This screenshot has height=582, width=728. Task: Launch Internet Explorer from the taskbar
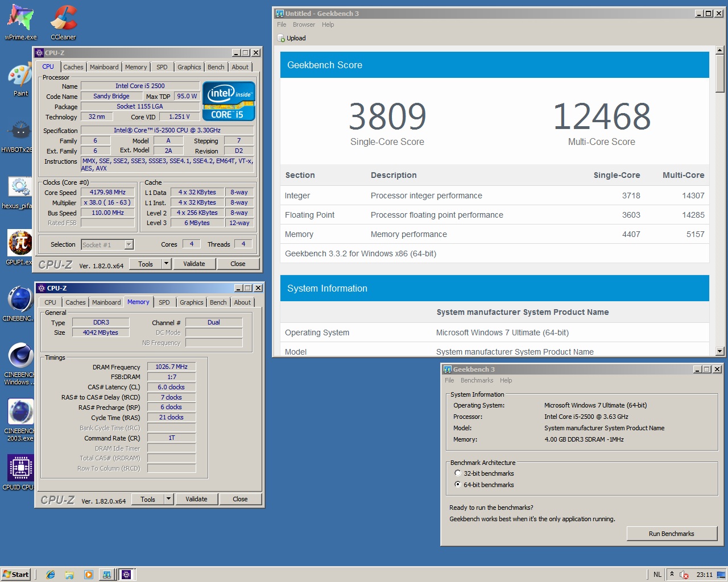tap(50, 575)
